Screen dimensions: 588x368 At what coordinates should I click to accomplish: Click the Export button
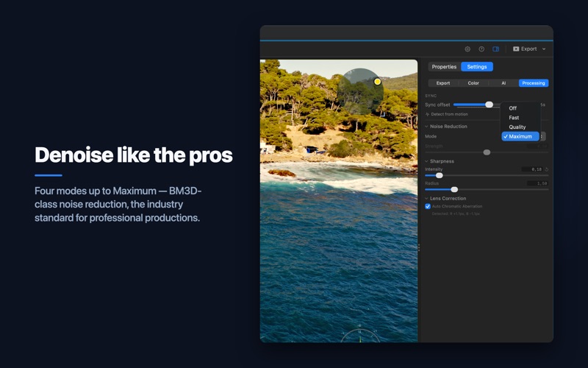click(525, 49)
